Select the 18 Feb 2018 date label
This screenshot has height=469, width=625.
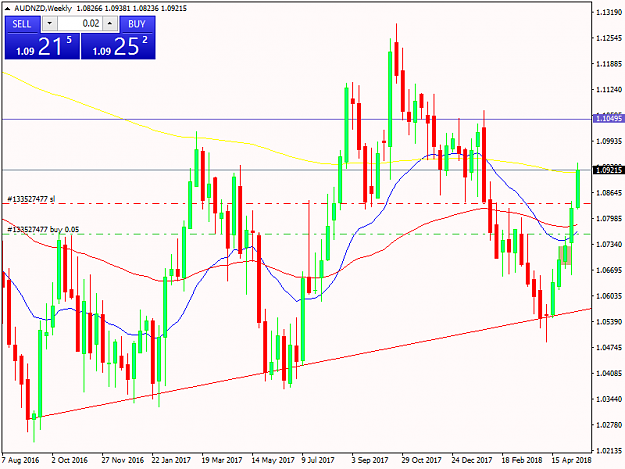click(521, 460)
